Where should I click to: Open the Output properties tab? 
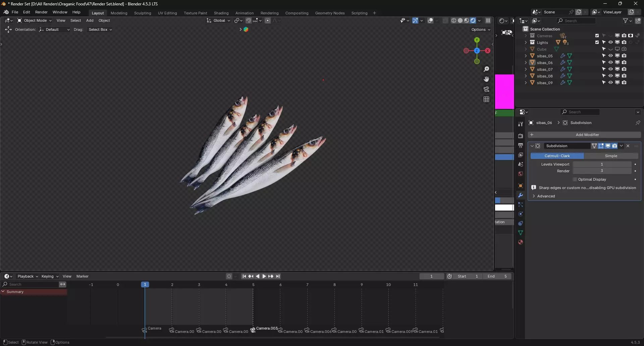click(x=521, y=146)
